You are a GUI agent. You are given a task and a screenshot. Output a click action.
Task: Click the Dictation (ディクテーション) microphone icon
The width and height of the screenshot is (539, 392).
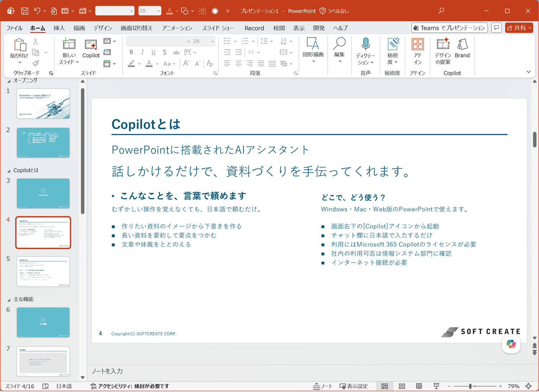[x=365, y=45]
